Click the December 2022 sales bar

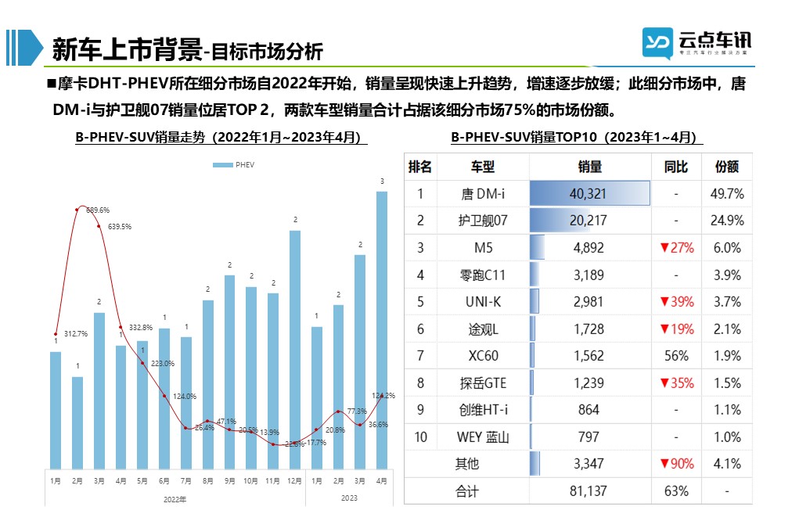pyautogui.click(x=294, y=350)
